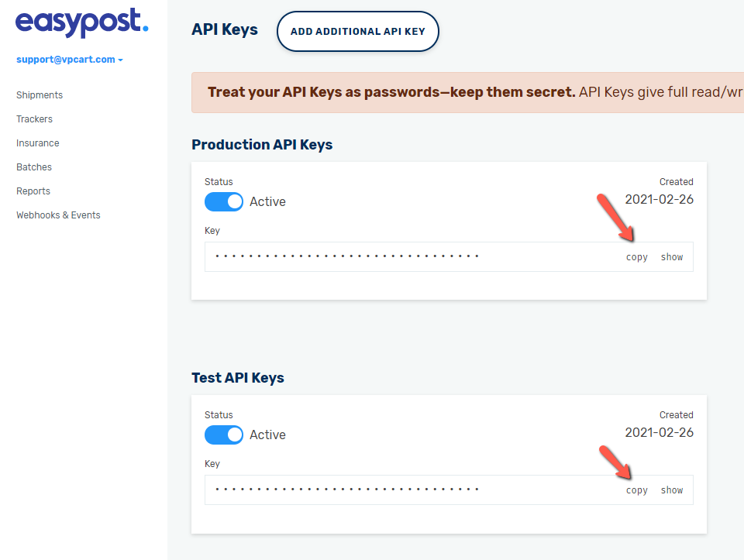The image size is (744, 560).
Task: Open the Trackers page
Action: (34, 119)
